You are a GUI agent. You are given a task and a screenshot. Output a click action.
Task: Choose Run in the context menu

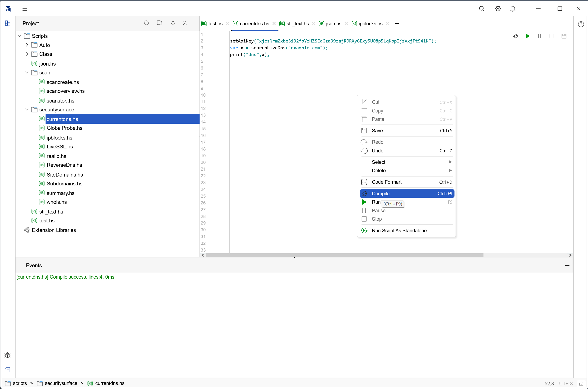(x=407, y=202)
